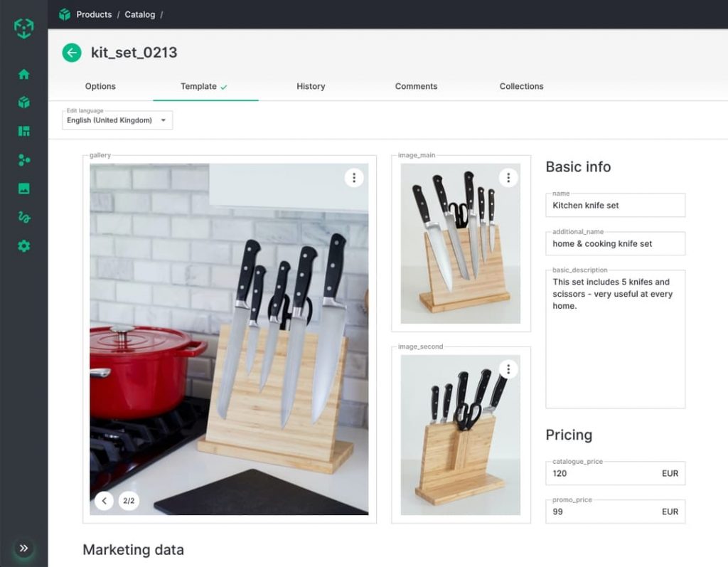The height and width of the screenshot is (567, 728).
Task: Open image_second three-dot menu
Action: 508,369
